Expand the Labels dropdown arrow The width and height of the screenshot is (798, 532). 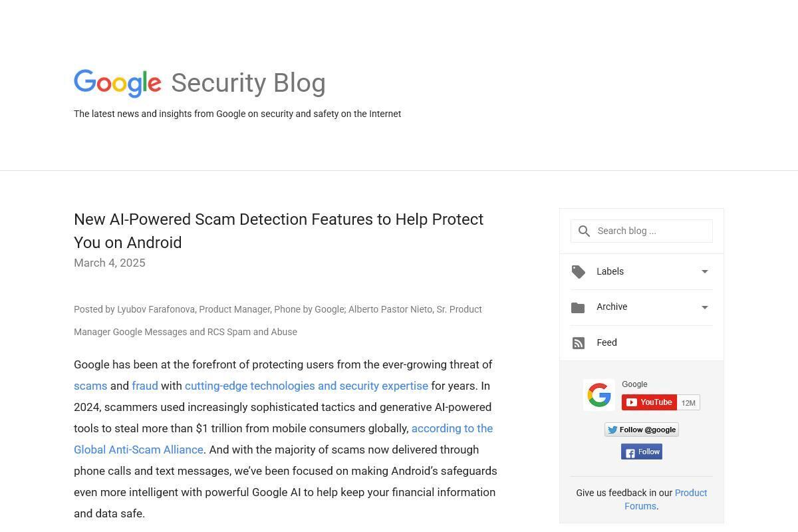[x=705, y=271]
